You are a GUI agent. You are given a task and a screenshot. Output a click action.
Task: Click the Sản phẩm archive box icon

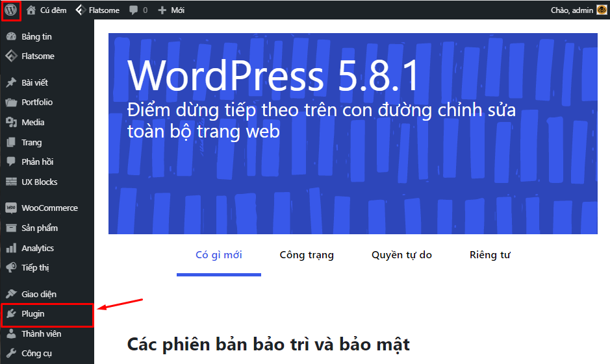(11, 228)
